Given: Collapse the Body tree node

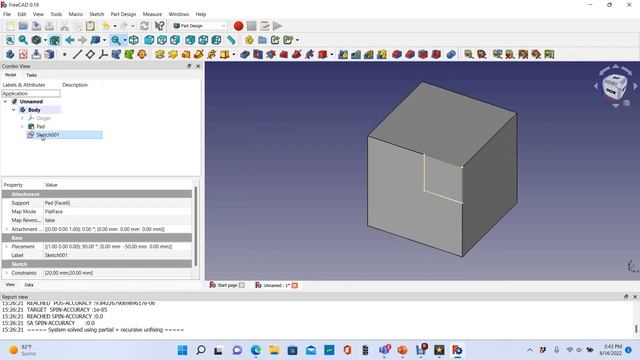Looking at the screenshot, I should click(x=13, y=110).
